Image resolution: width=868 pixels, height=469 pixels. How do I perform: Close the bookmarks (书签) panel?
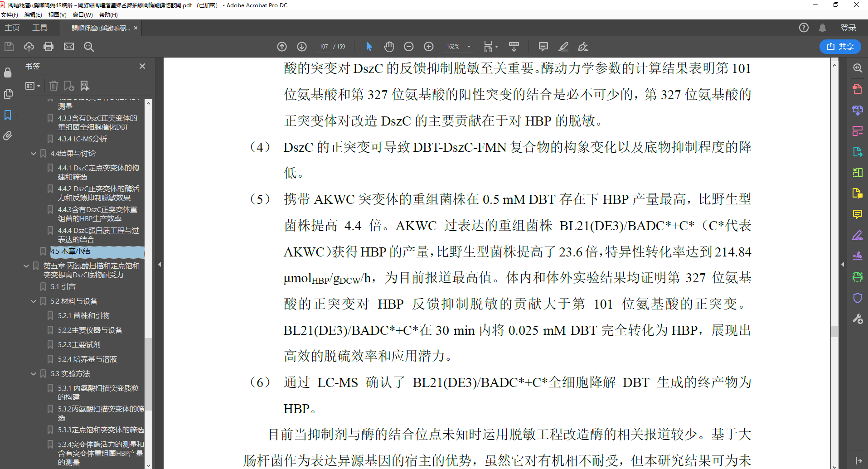142,66
